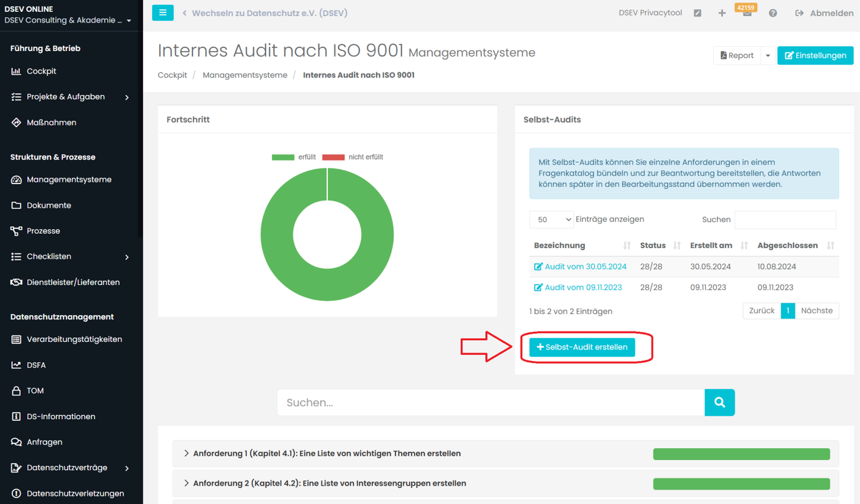Toggle the 'erfüllt' legend entry in chart

[294, 157]
